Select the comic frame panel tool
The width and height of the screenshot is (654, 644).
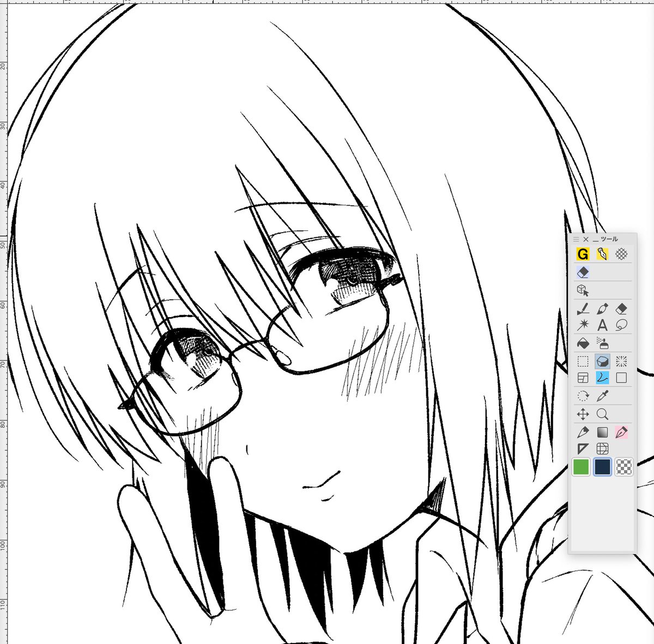(583, 378)
